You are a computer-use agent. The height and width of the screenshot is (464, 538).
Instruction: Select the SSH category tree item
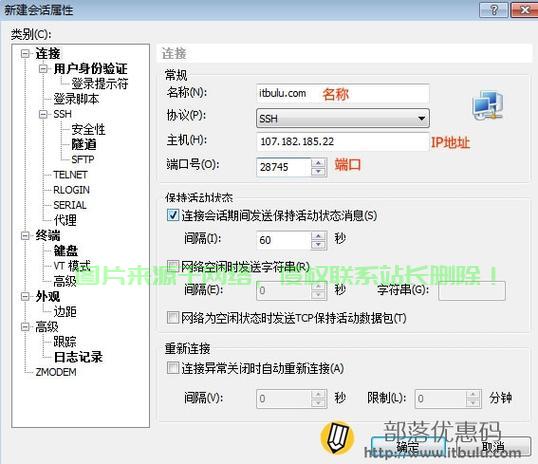(x=62, y=114)
